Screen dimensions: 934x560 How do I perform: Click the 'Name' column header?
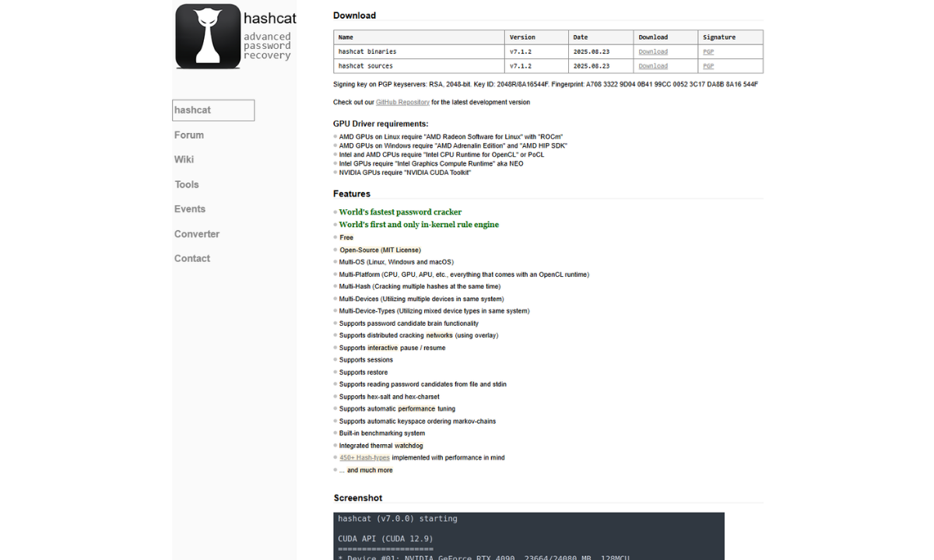coord(420,37)
